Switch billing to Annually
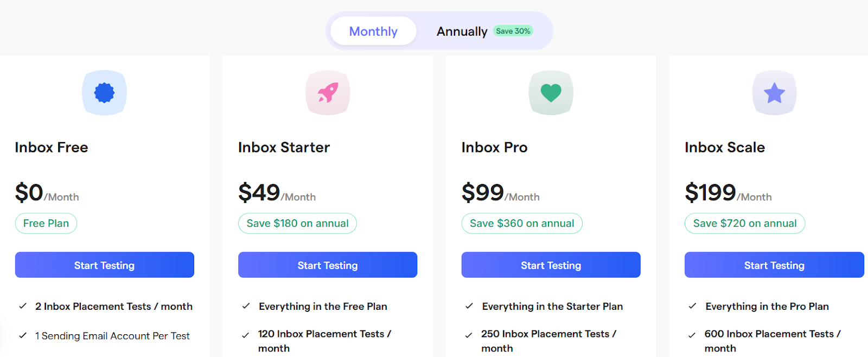The height and width of the screenshot is (357, 868). [462, 31]
